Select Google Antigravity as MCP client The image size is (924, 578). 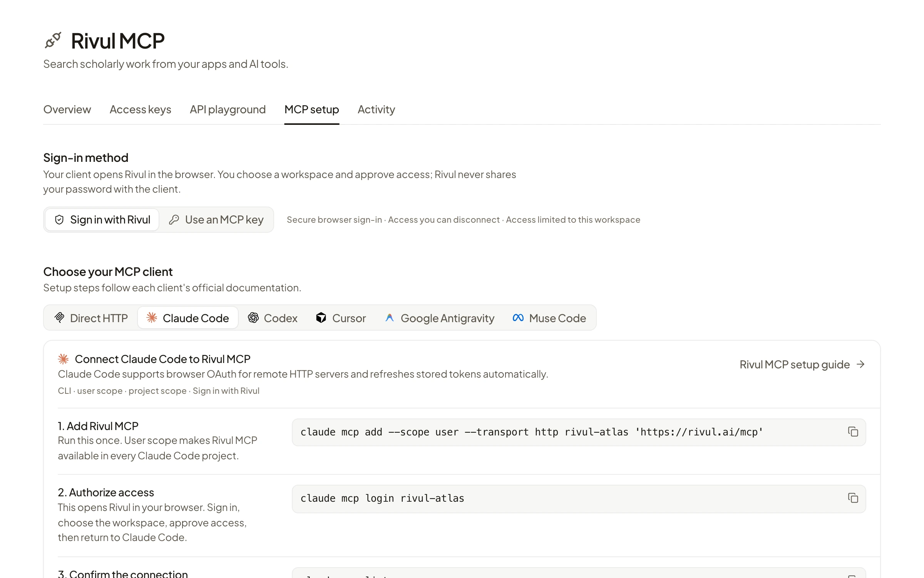pyautogui.click(x=440, y=318)
